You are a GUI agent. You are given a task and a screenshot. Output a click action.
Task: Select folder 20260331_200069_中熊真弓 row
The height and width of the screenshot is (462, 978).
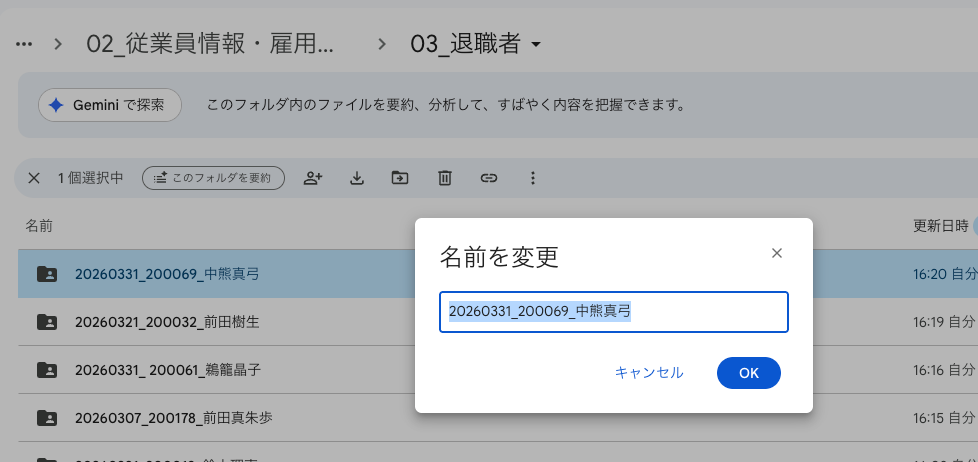click(x=498, y=274)
